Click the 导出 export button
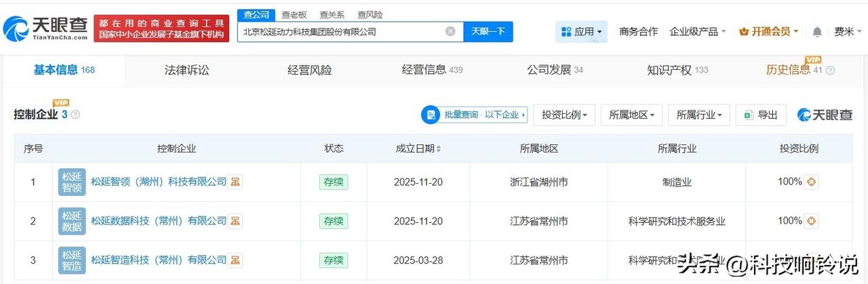This screenshot has width=868, height=284. 761,115
